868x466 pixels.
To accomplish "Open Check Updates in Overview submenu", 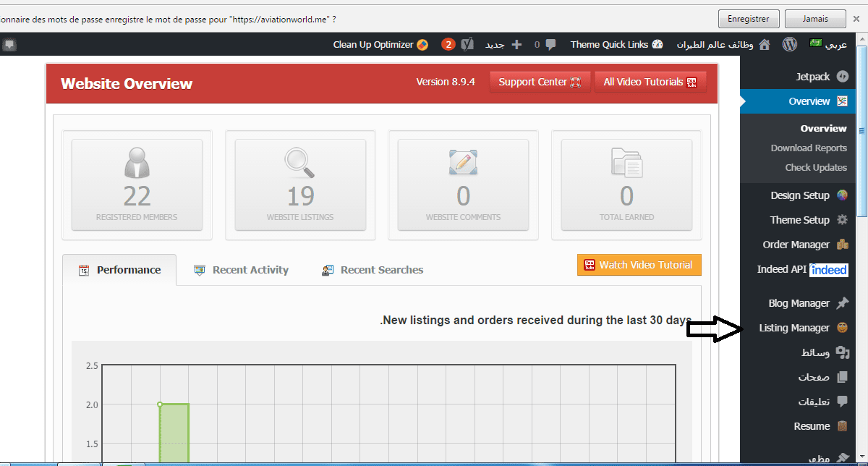I will (x=815, y=167).
